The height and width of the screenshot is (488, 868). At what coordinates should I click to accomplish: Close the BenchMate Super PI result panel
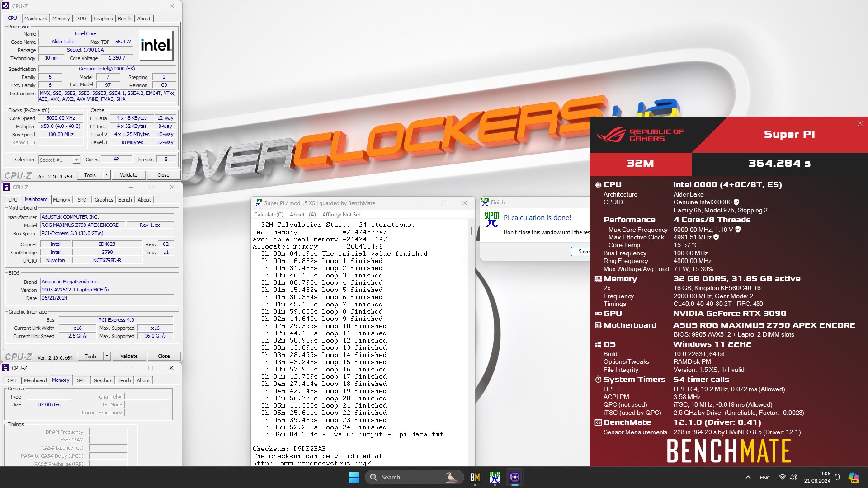click(860, 123)
